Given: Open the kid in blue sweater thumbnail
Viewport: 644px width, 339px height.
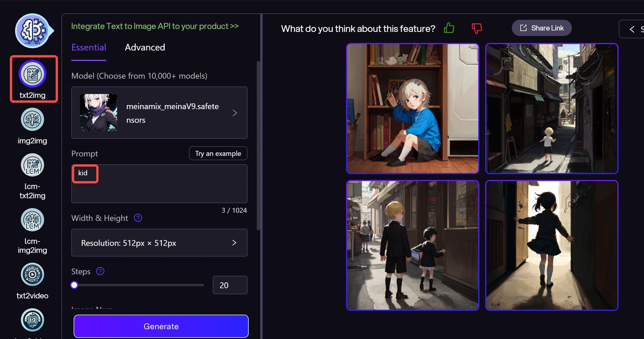Looking at the screenshot, I should [412, 109].
